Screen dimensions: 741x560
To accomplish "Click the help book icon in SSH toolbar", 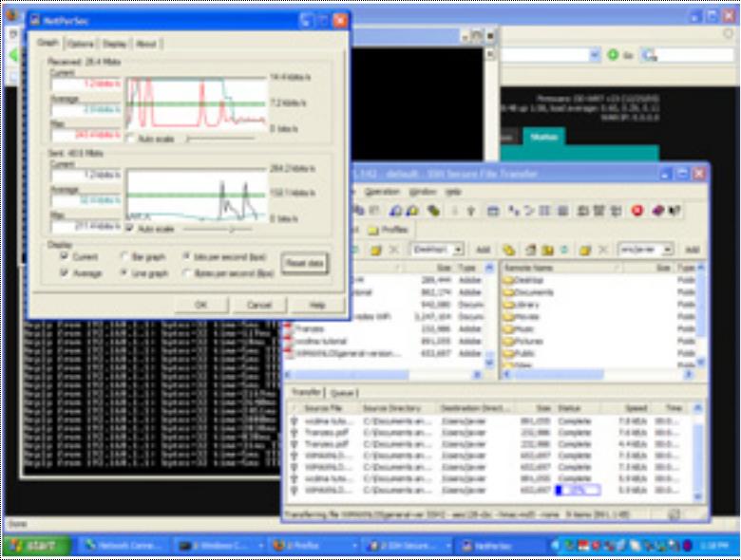I will coord(675,211).
